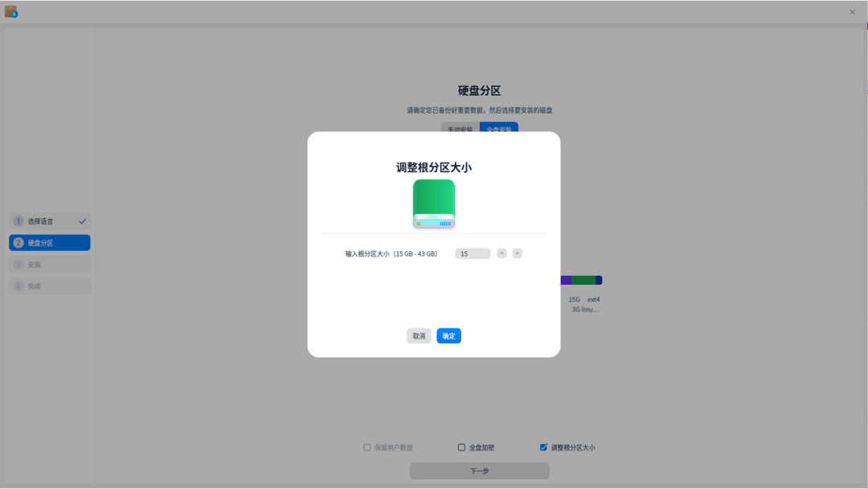Enable the 全盘加密 checkbox

461,446
